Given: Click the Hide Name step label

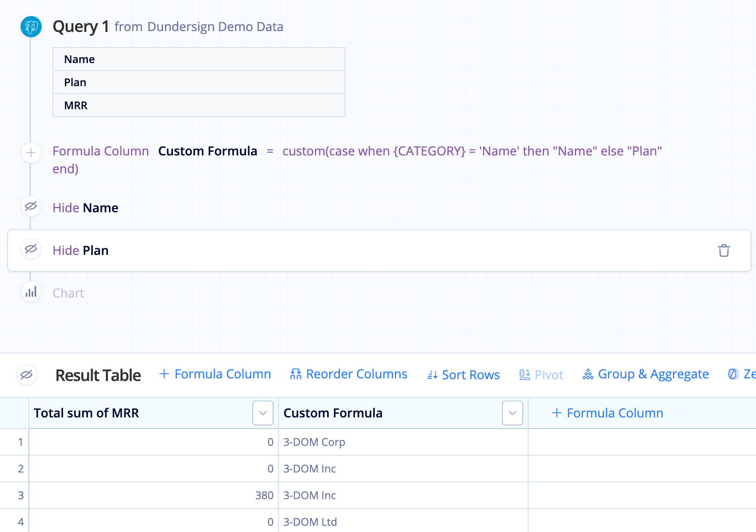Looking at the screenshot, I should click(85, 208).
